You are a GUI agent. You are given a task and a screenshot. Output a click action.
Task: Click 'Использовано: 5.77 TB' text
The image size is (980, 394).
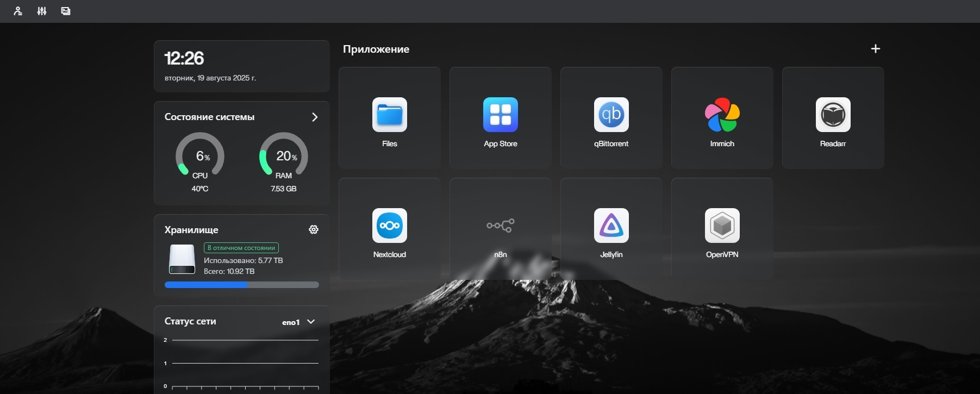coord(244,260)
